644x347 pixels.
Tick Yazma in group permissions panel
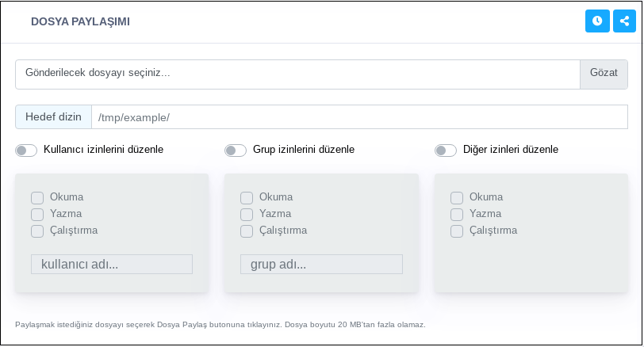pyautogui.click(x=247, y=214)
